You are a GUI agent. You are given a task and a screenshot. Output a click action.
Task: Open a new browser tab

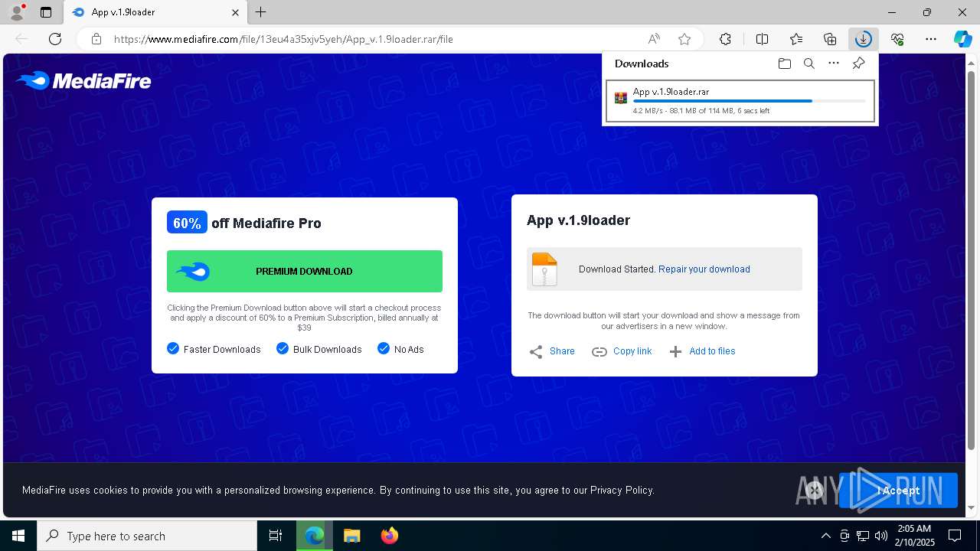[x=261, y=12]
